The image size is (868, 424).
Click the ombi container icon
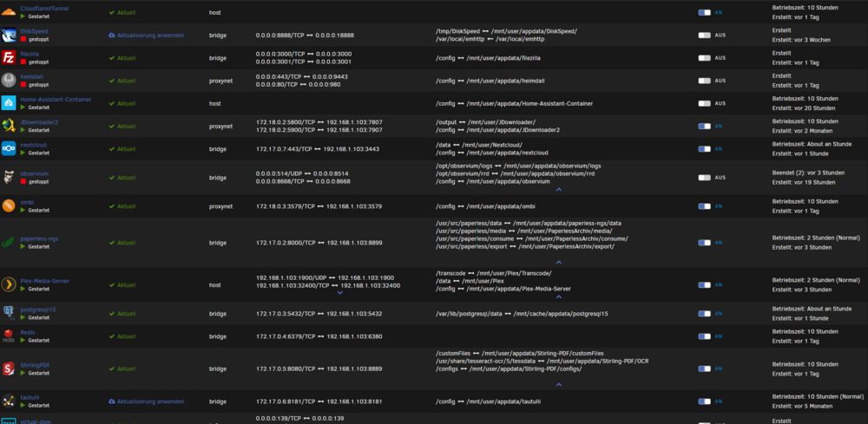point(9,205)
